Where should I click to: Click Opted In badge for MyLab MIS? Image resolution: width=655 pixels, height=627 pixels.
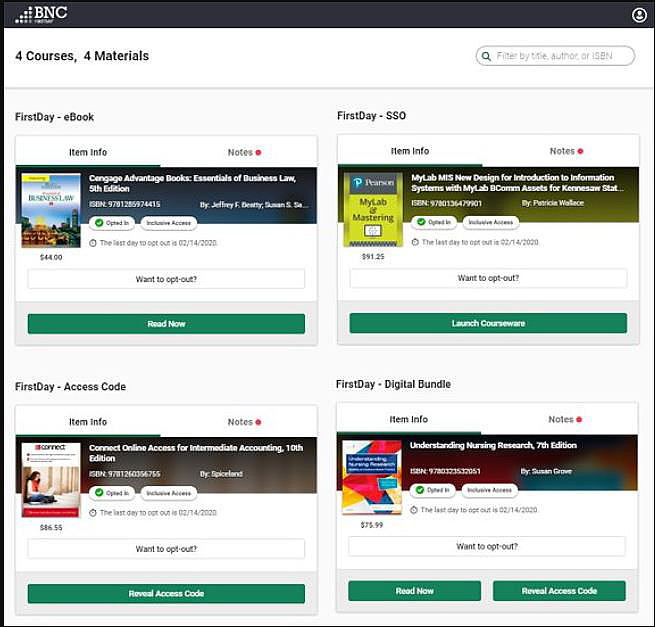434,222
